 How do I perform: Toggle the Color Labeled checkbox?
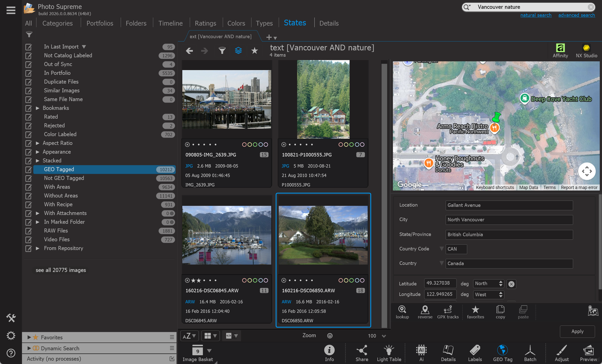[x=29, y=134]
